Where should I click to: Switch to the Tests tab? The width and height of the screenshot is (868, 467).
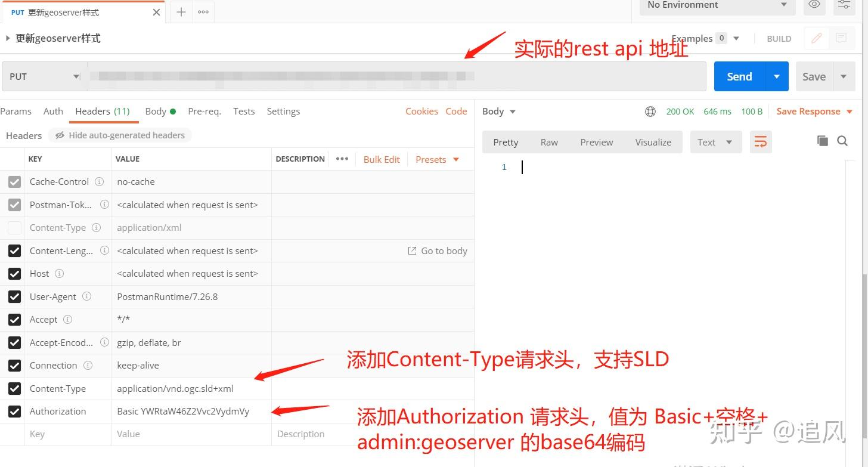[244, 111]
